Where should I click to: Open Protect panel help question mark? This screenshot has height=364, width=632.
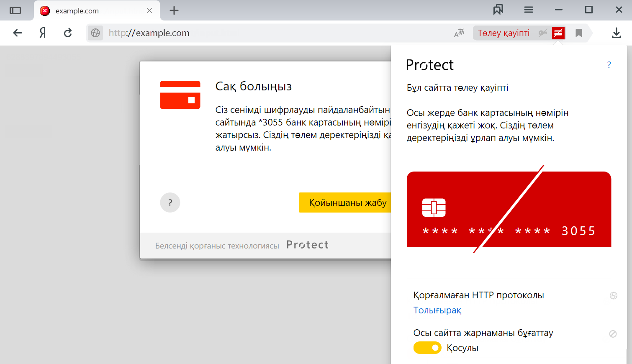coord(609,65)
